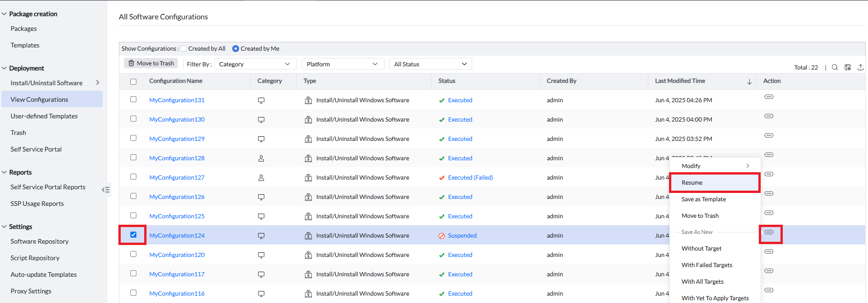
Task: Collapse the Package creation section
Action: coord(5,14)
